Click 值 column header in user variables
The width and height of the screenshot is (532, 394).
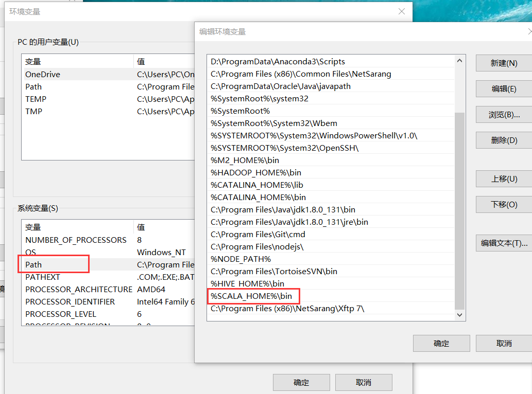point(164,61)
